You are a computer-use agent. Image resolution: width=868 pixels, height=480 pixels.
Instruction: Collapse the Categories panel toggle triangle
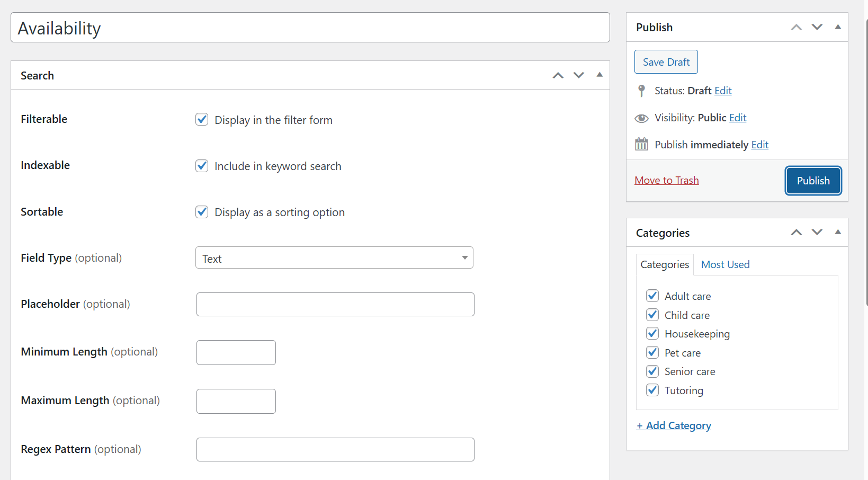pyautogui.click(x=838, y=232)
